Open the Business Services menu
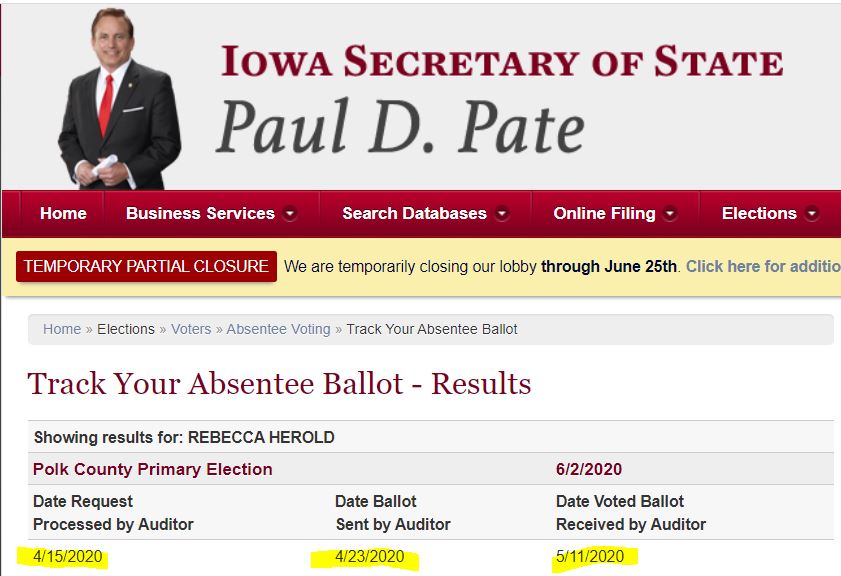 200,213
